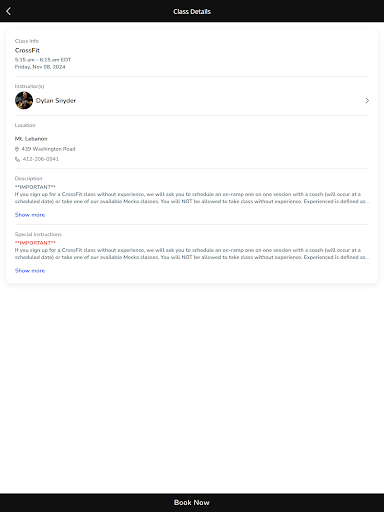Image resolution: width=384 pixels, height=512 pixels.
Task: Select the Mt. Lebanon location name
Action: 31,139
